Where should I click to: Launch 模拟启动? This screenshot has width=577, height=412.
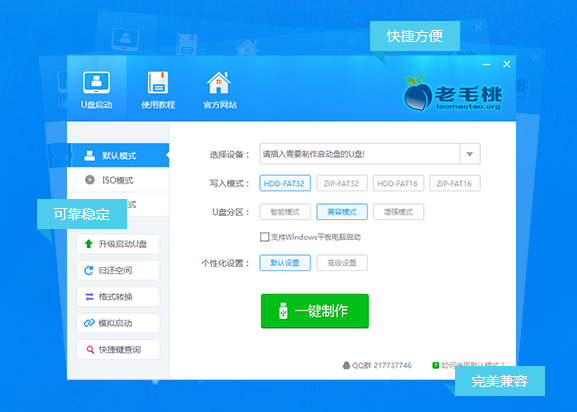[x=118, y=323]
